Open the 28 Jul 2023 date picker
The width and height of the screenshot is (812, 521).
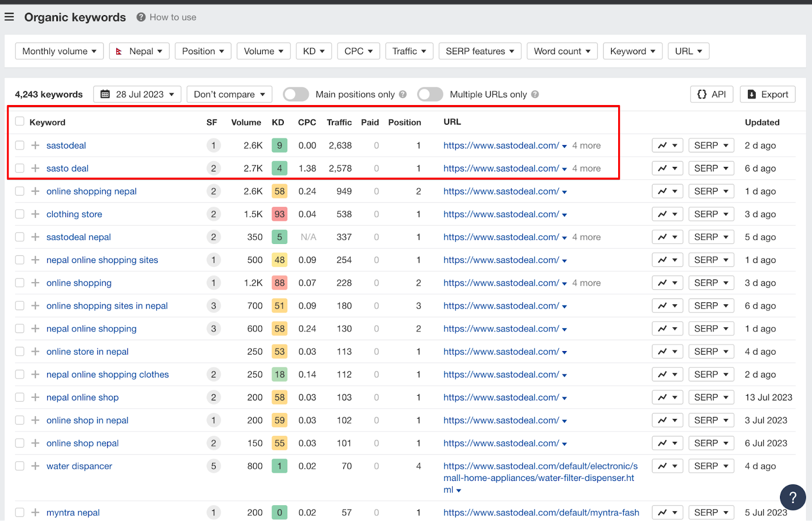137,94
